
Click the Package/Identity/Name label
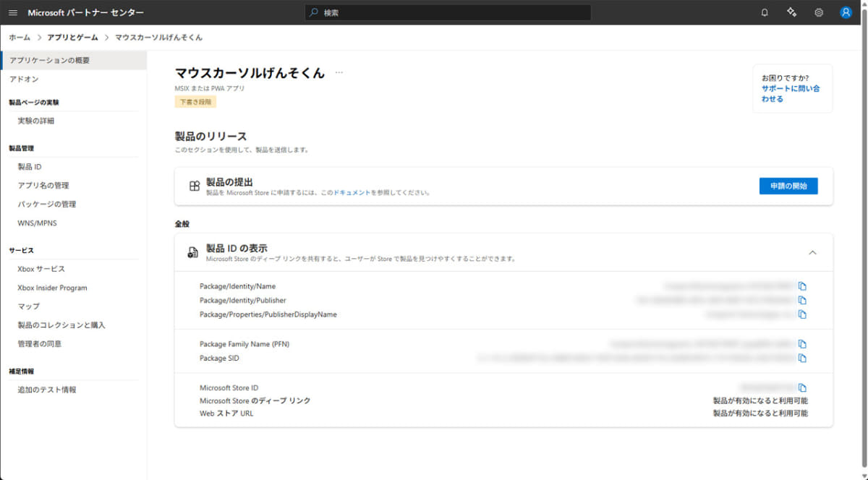(237, 286)
